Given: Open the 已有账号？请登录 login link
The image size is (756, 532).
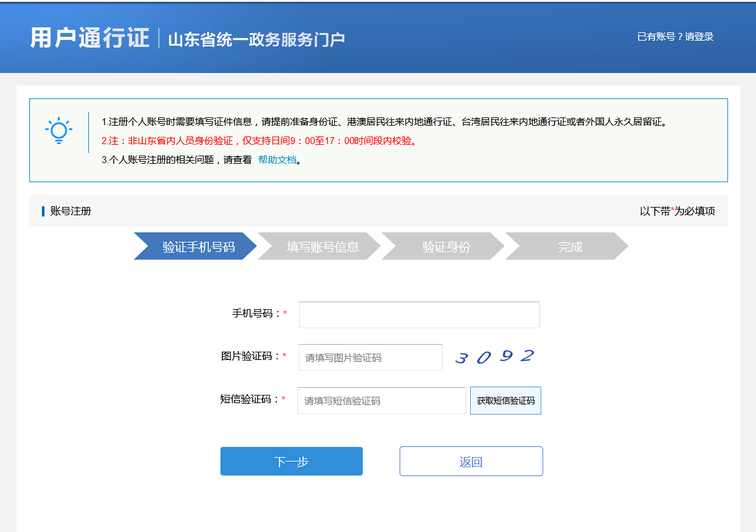Looking at the screenshot, I should coord(675,37).
